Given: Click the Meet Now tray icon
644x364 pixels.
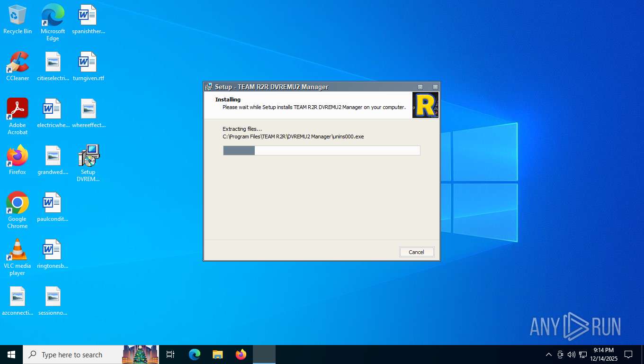Looking at the screenshot, I should point(560,355).
